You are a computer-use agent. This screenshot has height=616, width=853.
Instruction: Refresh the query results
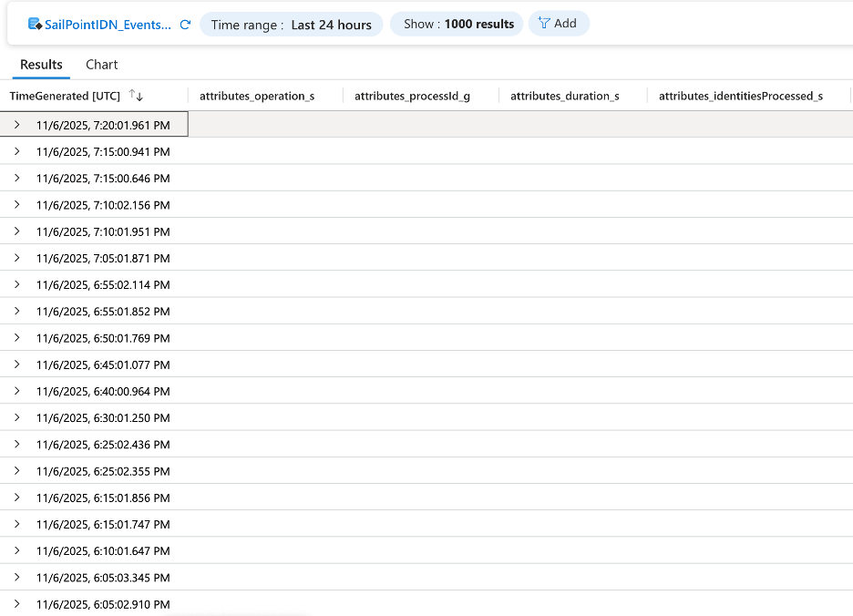pyautogui.click(x=185, y=25)
